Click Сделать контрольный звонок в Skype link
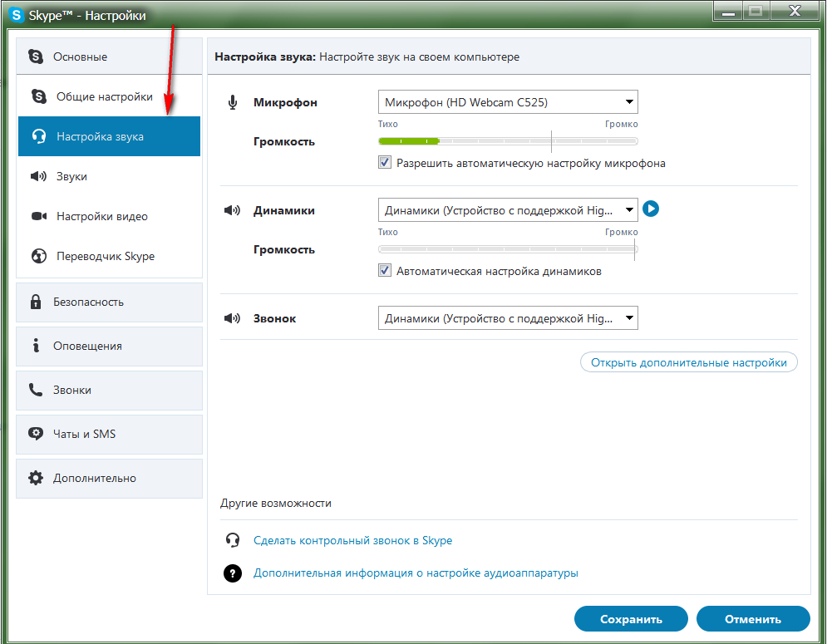The image size is (827, 644). [353, 541]
